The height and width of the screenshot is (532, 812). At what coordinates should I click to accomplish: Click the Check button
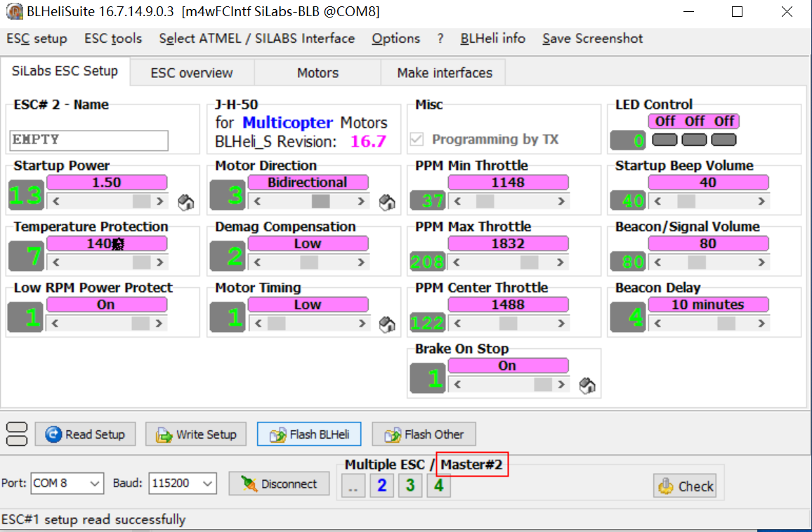click(685, 486)
